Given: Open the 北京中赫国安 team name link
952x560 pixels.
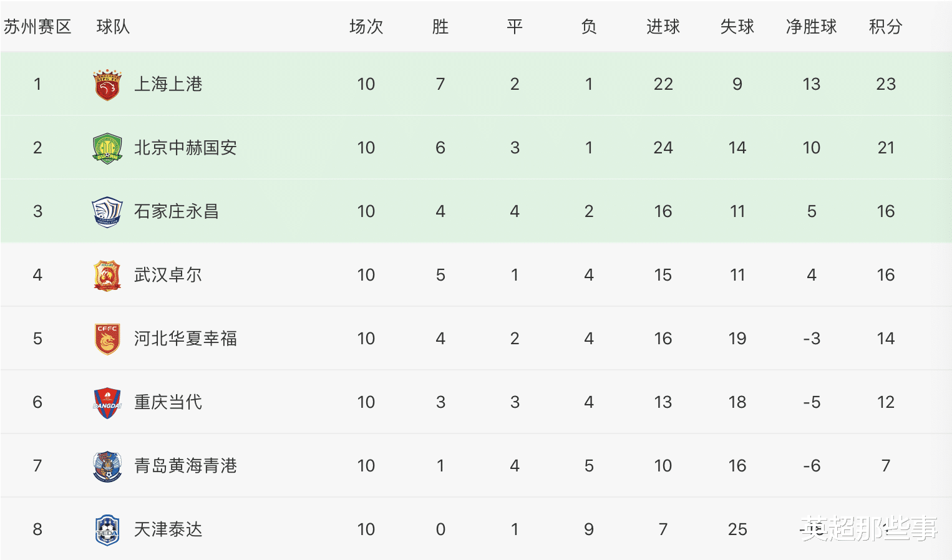Looking at the screenshot, I should pos(186,148).
